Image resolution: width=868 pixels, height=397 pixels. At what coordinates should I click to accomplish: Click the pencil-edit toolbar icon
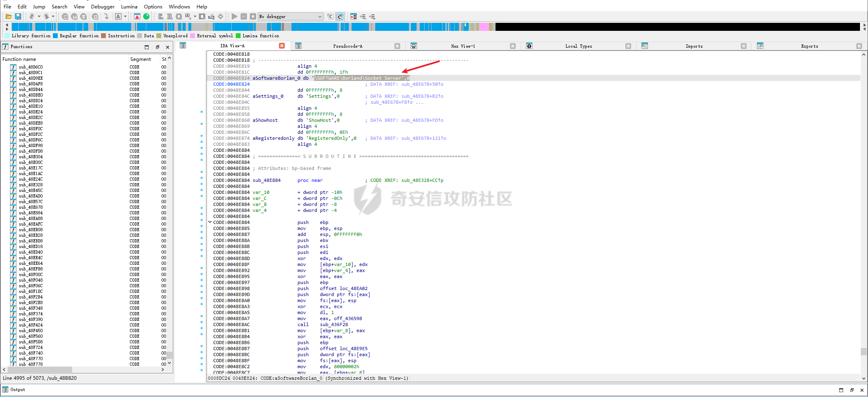[x=211, y=16]
